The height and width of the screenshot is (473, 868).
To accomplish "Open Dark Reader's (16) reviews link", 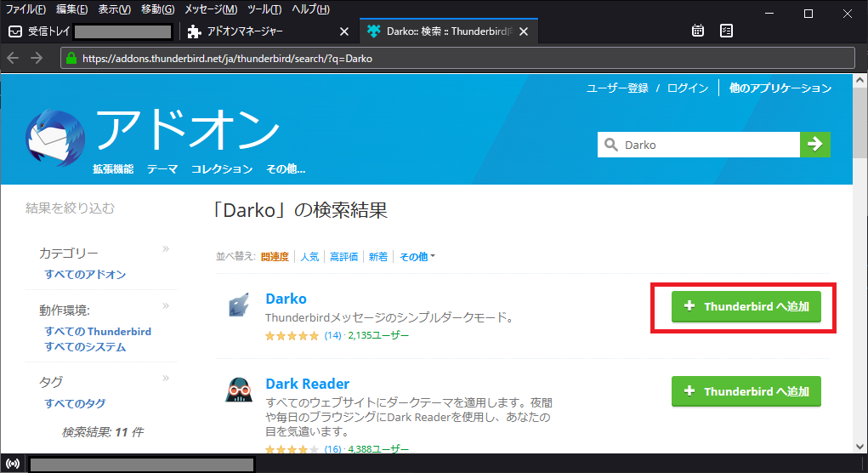I will click(x=332, y=448).
